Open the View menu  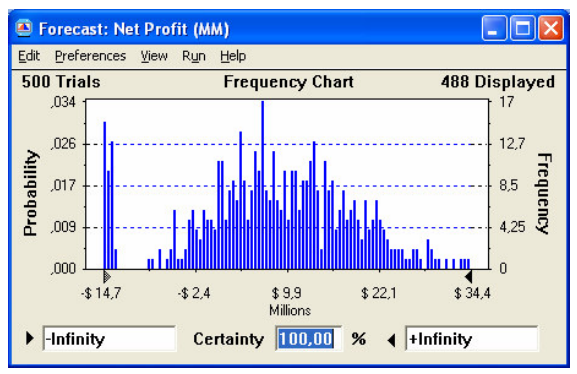click(154, 56)
